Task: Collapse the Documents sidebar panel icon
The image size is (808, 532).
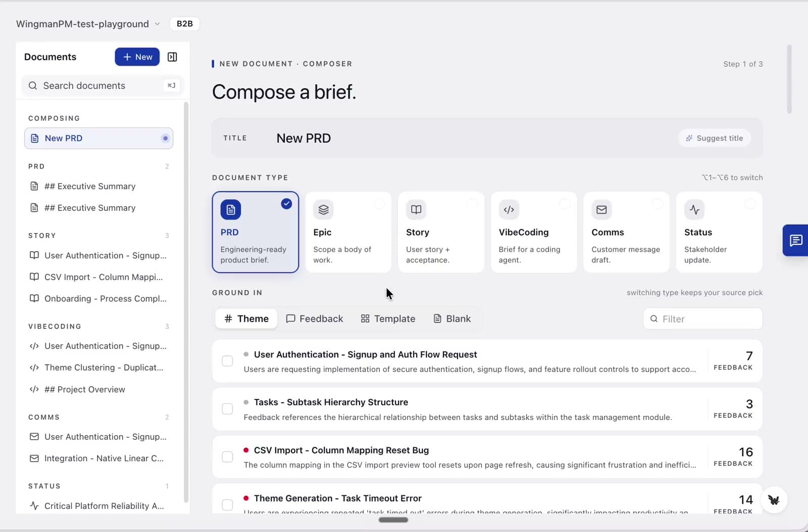Action: 172,57
